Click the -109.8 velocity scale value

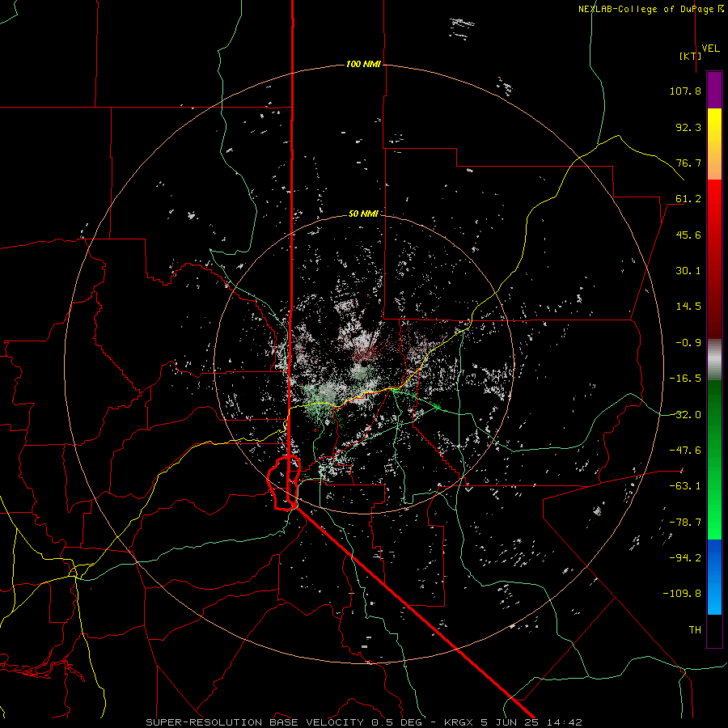point(682,594)
